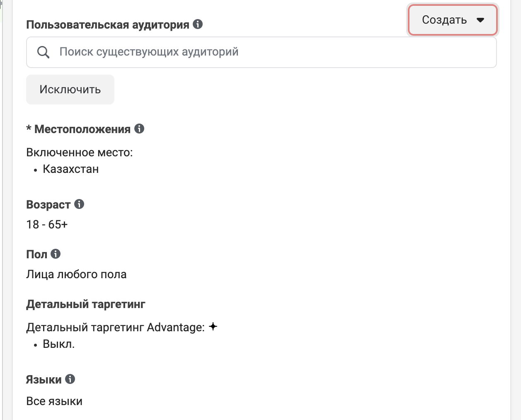Screen dimensions: 521x420
Task: Click the Пользовательская аудитория heading
Action: pos(108,24)
